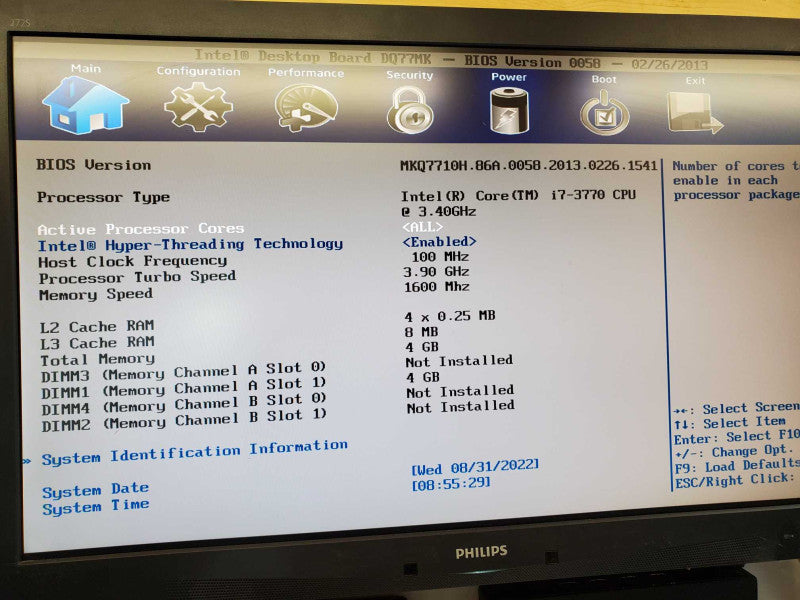Image resolution: width=800 pixels, height=600 pixels.
Task: Click the BIOS Version label
Action: (x=93, y=165)
